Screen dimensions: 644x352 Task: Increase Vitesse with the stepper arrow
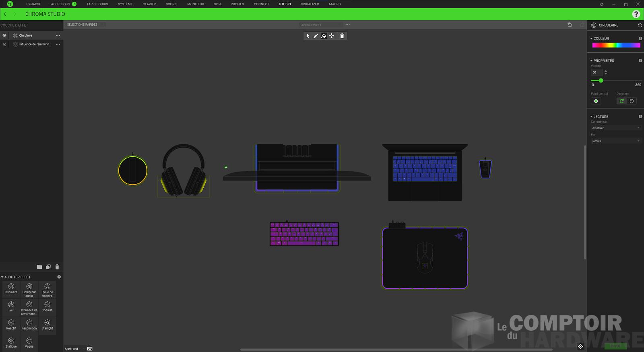606,71
